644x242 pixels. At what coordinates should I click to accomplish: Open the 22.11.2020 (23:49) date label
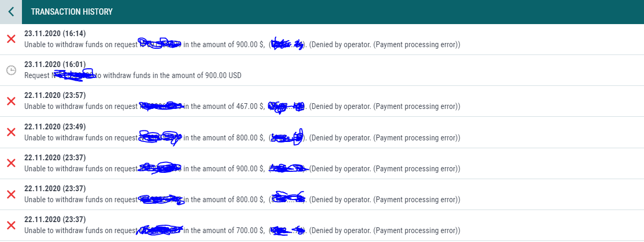[55, 127]
